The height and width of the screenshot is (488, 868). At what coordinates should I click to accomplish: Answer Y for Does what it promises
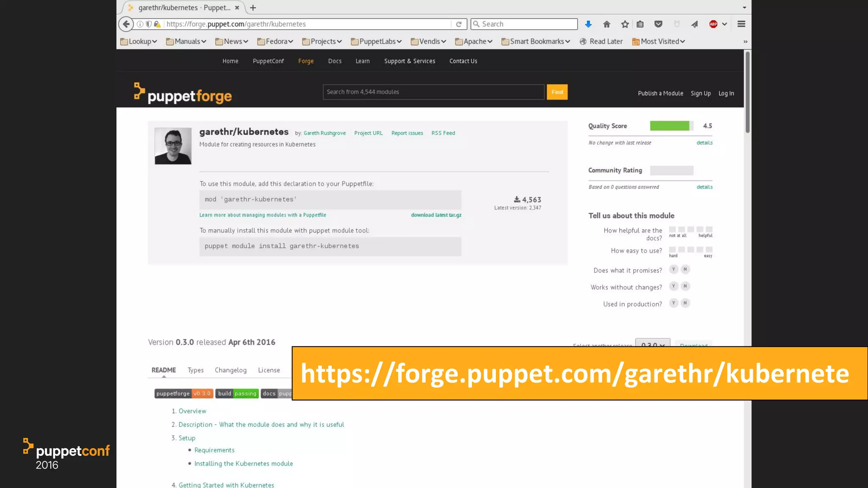[x=673, y=269]
